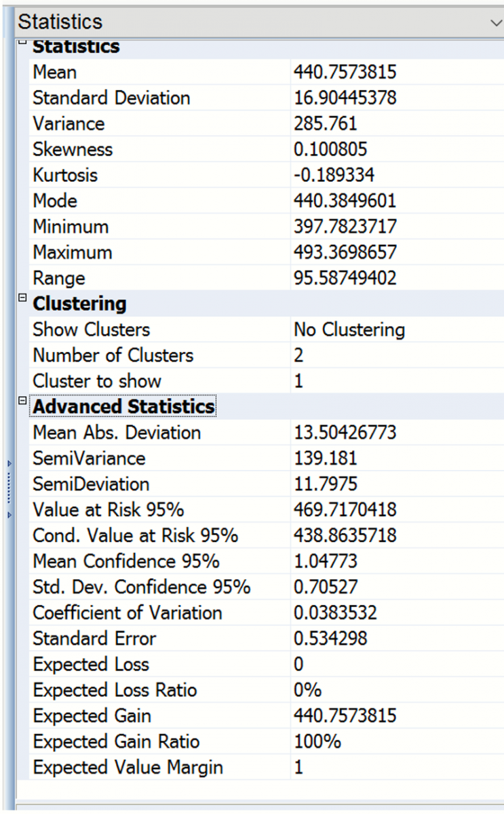504x814 pixels.
Task: Open the Show Clusters 'No Clustering' value
Action: tap(349, 330)
